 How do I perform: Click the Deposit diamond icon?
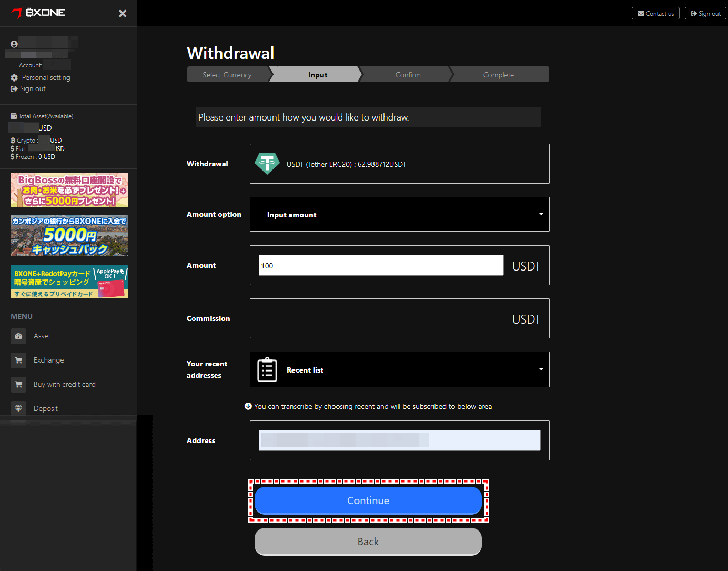pos(18,408)
